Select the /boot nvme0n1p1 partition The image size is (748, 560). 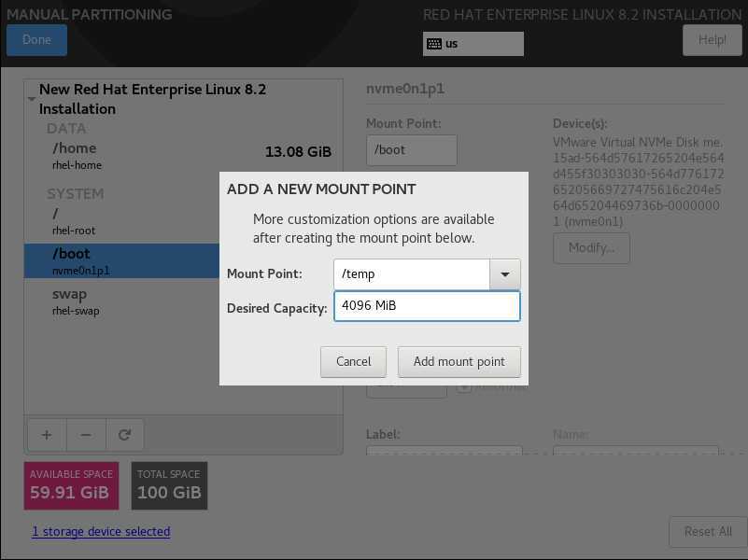121,260
